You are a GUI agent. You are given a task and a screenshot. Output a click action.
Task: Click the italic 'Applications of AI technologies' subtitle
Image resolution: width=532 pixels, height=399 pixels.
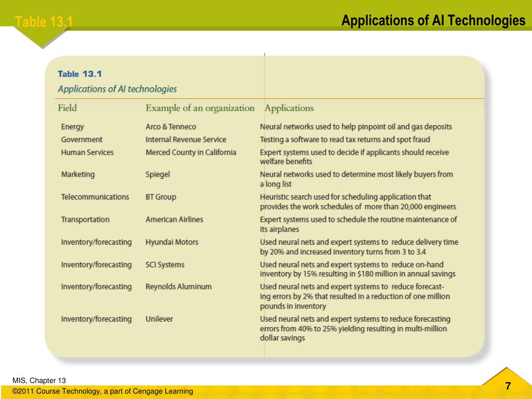(x=117, y=89)
